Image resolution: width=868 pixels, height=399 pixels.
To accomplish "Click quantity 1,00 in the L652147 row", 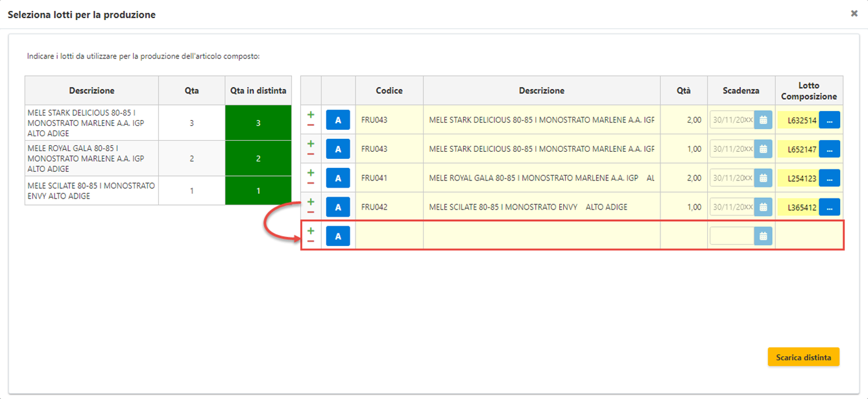I will pyautogui.click(x=693, y=149).
